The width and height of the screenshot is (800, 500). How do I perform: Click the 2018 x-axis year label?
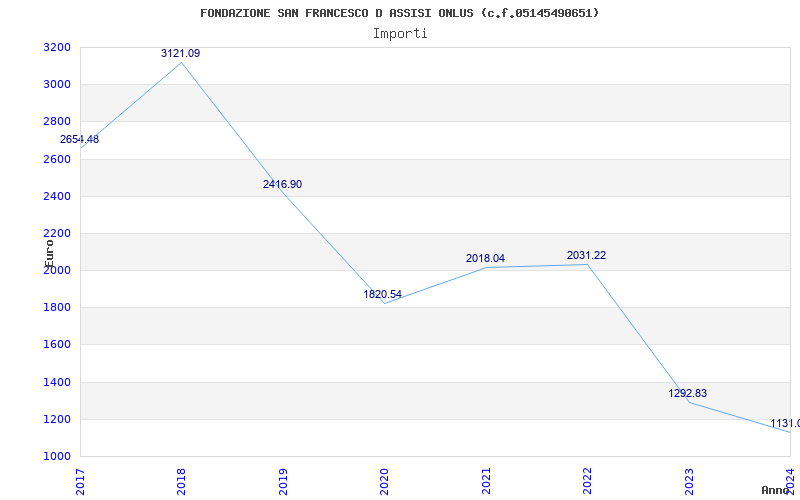pos(182,481)
